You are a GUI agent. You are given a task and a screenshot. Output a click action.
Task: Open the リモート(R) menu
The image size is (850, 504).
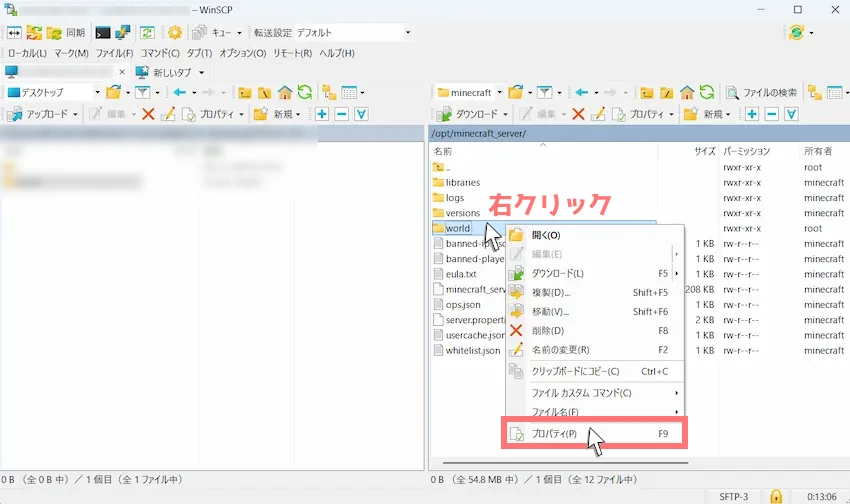(x=292, y=53)
